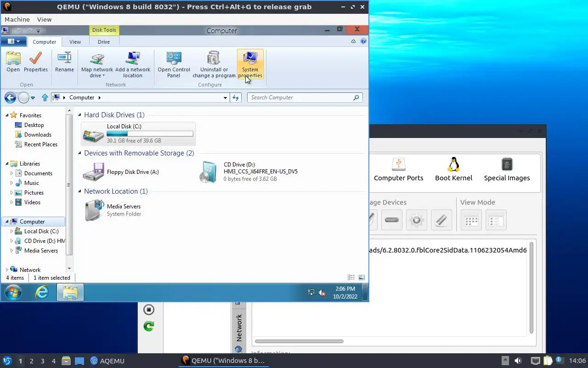Open the recent locations dropdown arrow

pos(33,98)
